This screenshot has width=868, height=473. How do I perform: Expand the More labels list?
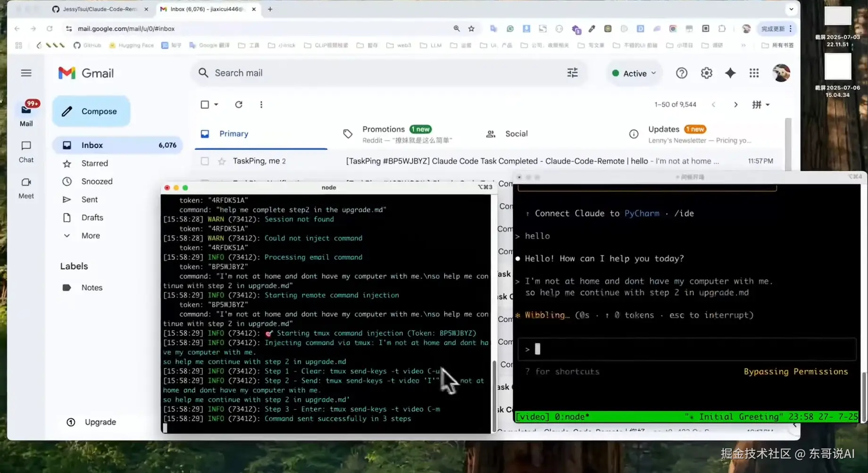click(90, 236)
